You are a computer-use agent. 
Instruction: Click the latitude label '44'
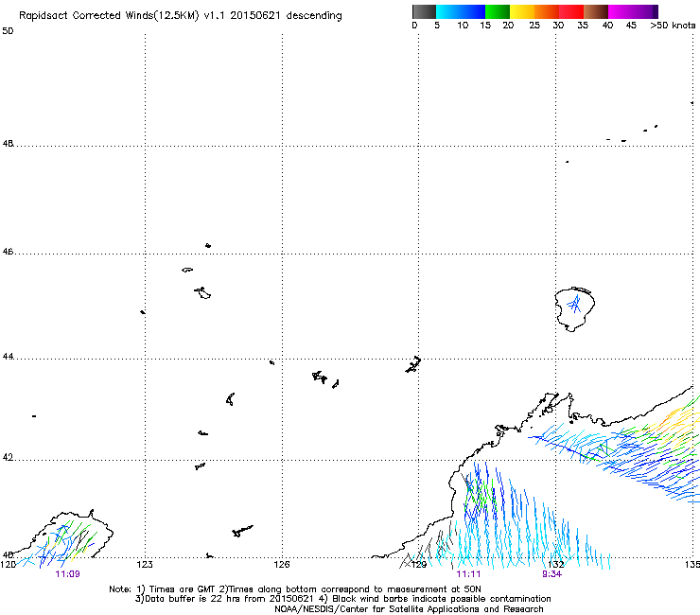[8, 357]
